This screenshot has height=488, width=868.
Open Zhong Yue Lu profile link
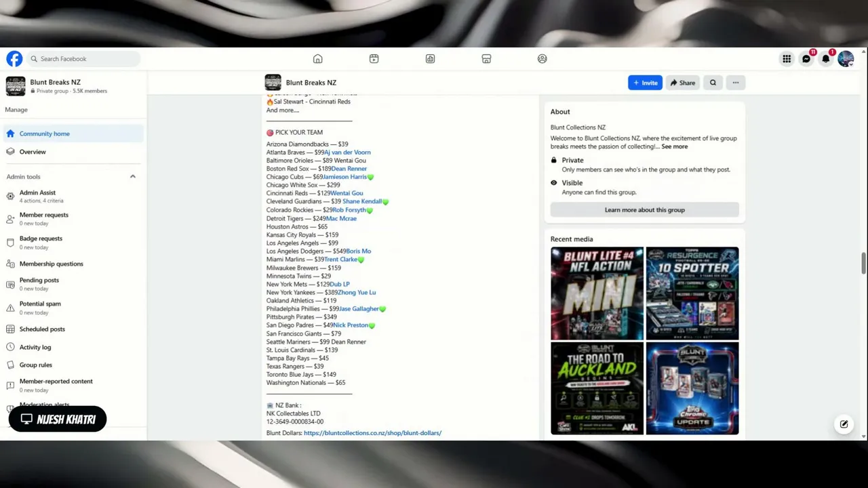pyautogui.click(x=357, y=293)
